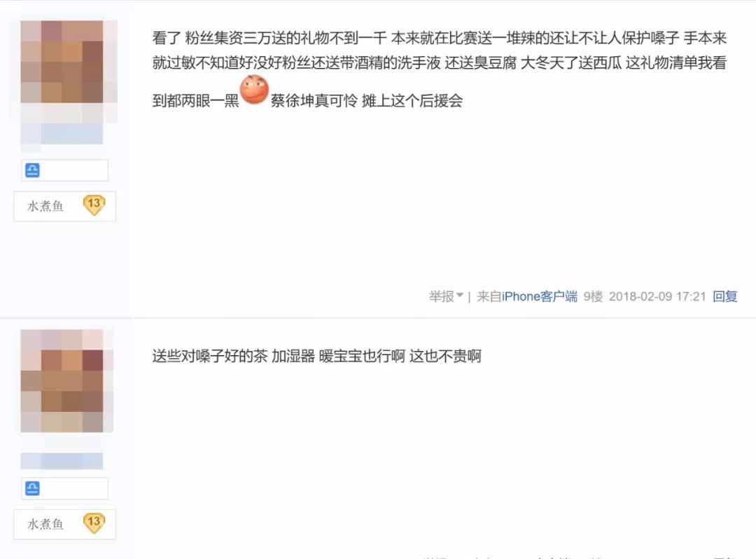This screenshot has width=756, height=559.
Task: Click the 9楼 floor label
Action: pyautogui.click(x=593, y=296)
